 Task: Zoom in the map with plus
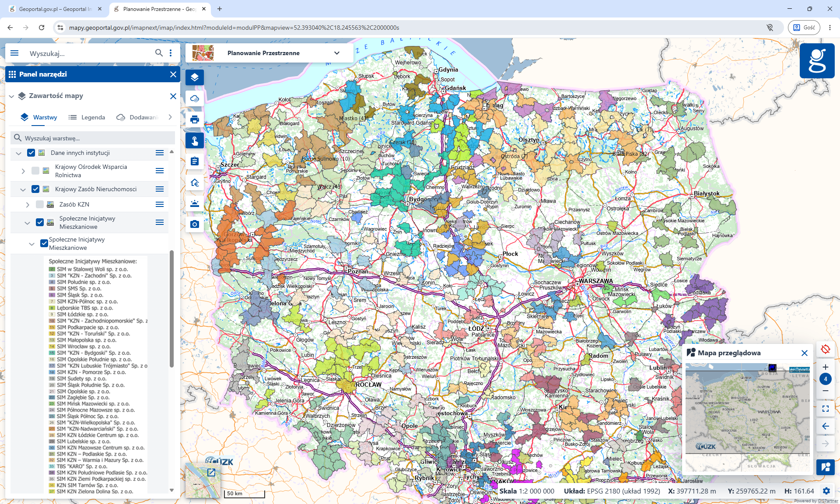[826, 367]
